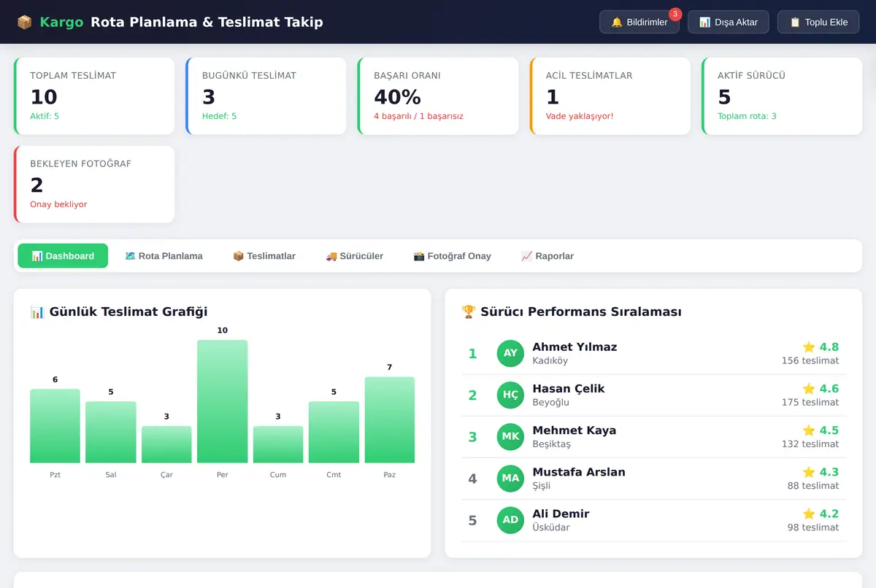Open the Toplu Ekle bulk add button

pyautogui.click(x=818, y=22)
